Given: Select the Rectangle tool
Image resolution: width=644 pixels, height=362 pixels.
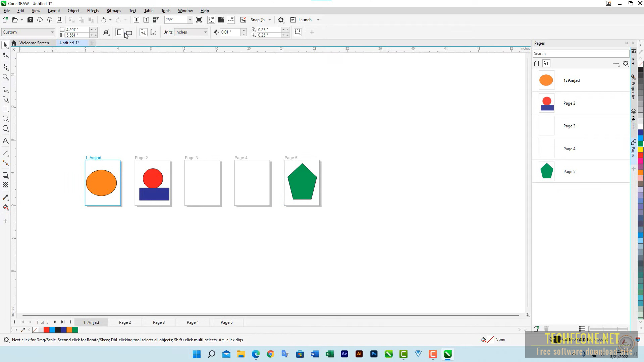Looking at the screenshot, I should (x=5, y=109).
